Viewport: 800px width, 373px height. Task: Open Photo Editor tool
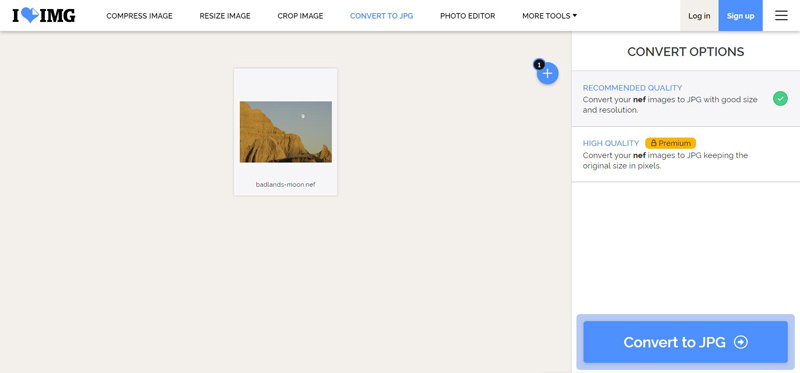(468, 16)
